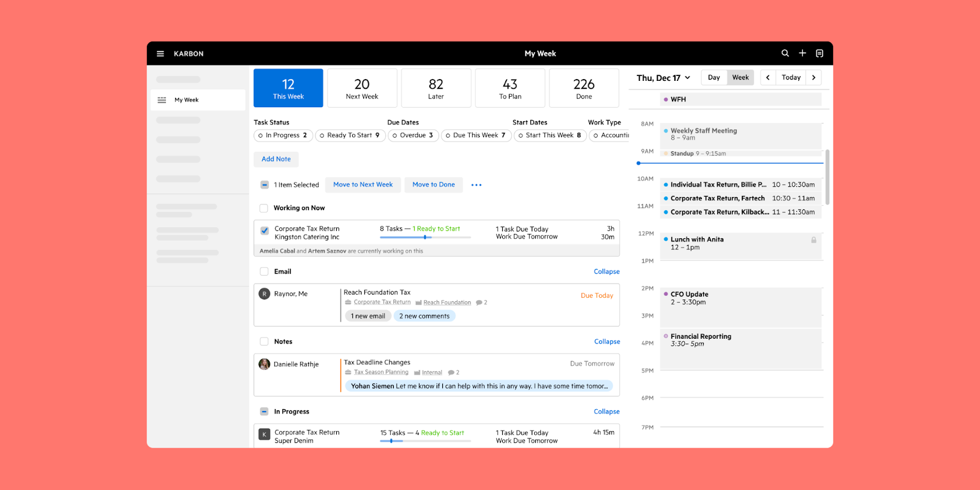Toggle the Email section checkbox
The height and width of the screenshot is (490, 980).
pos(264,272)
